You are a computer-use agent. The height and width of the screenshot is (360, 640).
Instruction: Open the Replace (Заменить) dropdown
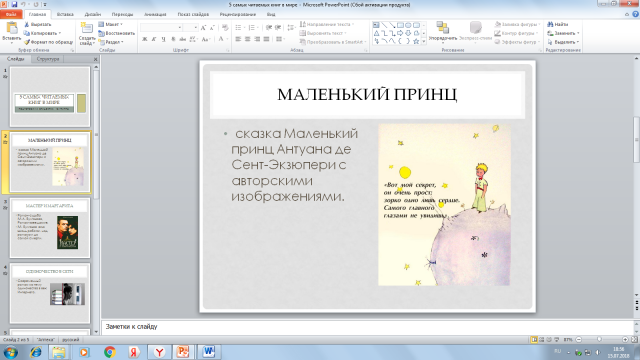tap(564, 33)
